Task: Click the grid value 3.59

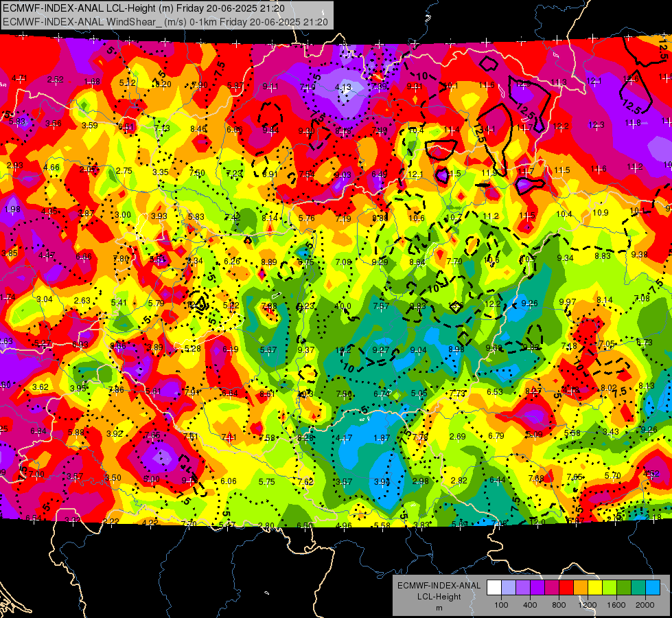Action: click(89, 125)
